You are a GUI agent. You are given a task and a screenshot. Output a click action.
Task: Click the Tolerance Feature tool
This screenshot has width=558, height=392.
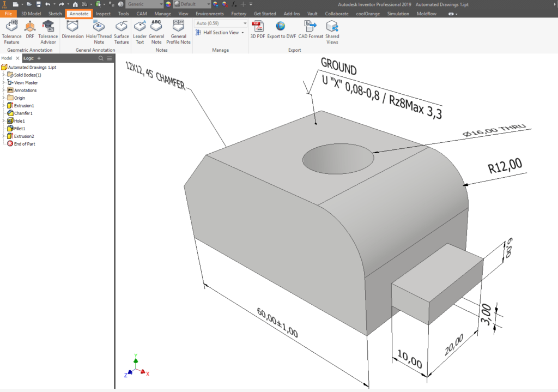tap(12, 32)
